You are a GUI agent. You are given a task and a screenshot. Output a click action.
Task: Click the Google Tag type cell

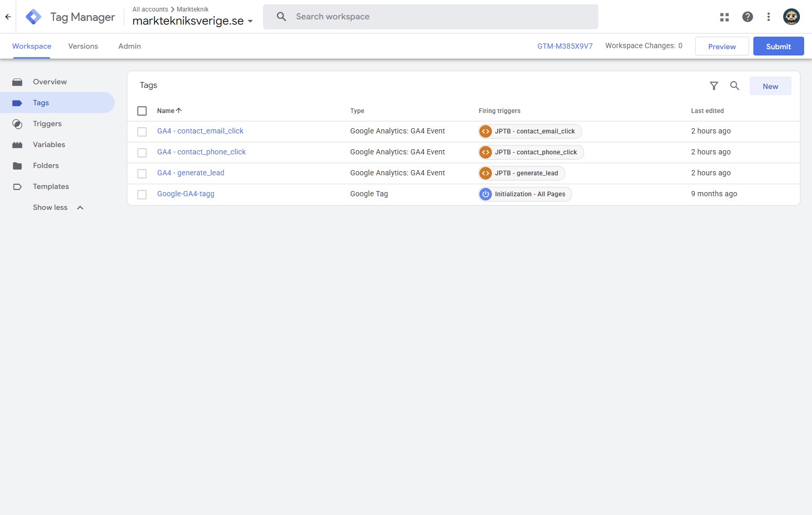click(369, 194)
